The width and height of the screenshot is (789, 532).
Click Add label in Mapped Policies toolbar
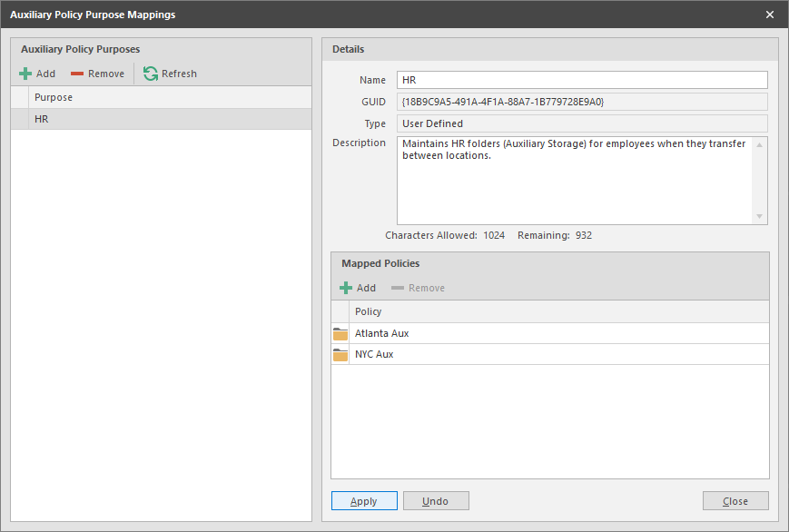coord(366,288)
